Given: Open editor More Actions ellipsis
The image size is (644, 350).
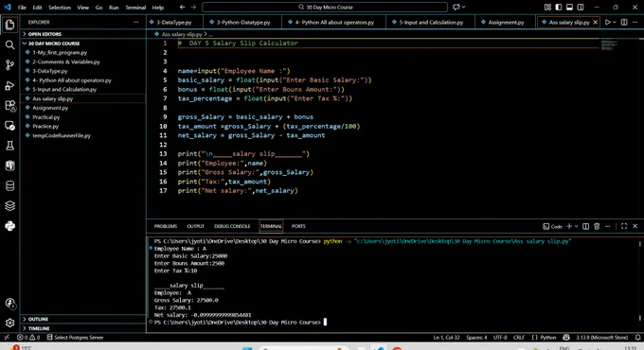Looking at the screenshot, I should pyautogui.click(x=635, y=22).
